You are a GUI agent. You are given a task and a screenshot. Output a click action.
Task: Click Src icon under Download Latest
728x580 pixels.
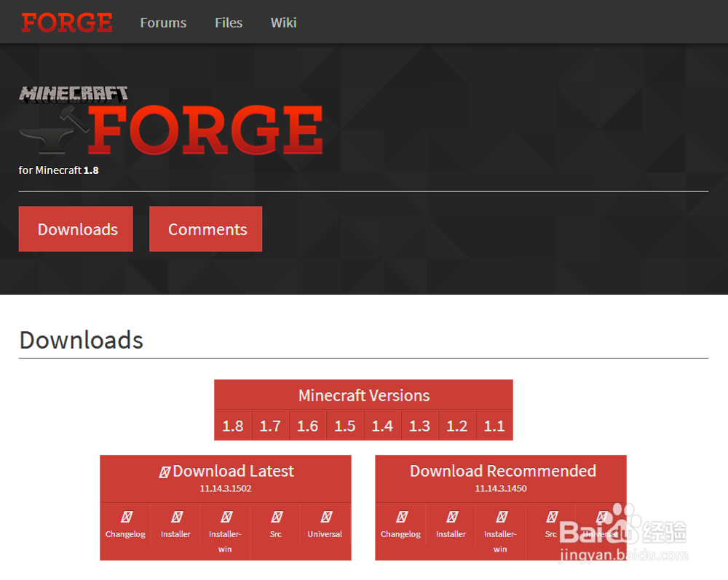pos(276,517)
